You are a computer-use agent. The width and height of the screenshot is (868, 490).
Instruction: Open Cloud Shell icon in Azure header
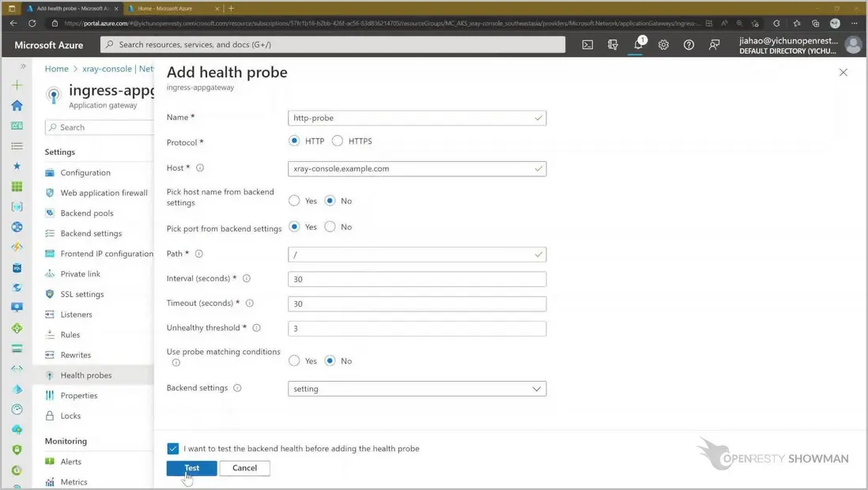[x=587, y=45]
